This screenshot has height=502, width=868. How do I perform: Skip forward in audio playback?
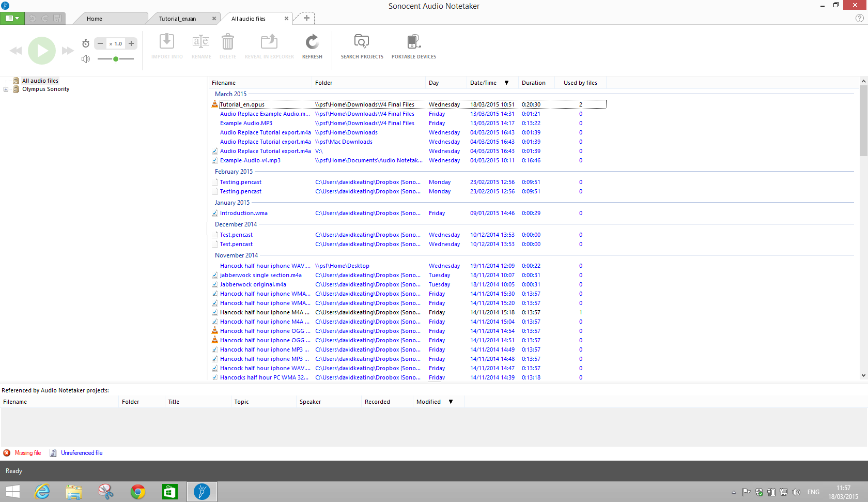(x=68, y=51)
